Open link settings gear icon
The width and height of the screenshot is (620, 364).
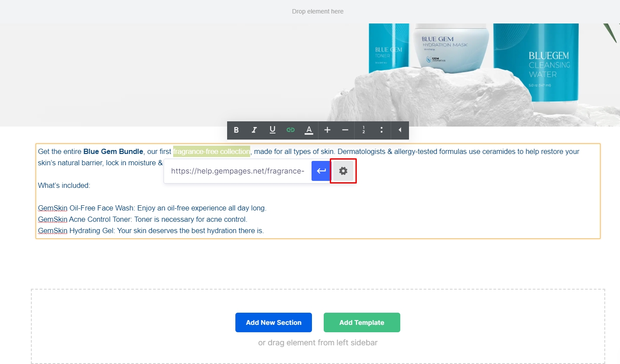point(343,171)
